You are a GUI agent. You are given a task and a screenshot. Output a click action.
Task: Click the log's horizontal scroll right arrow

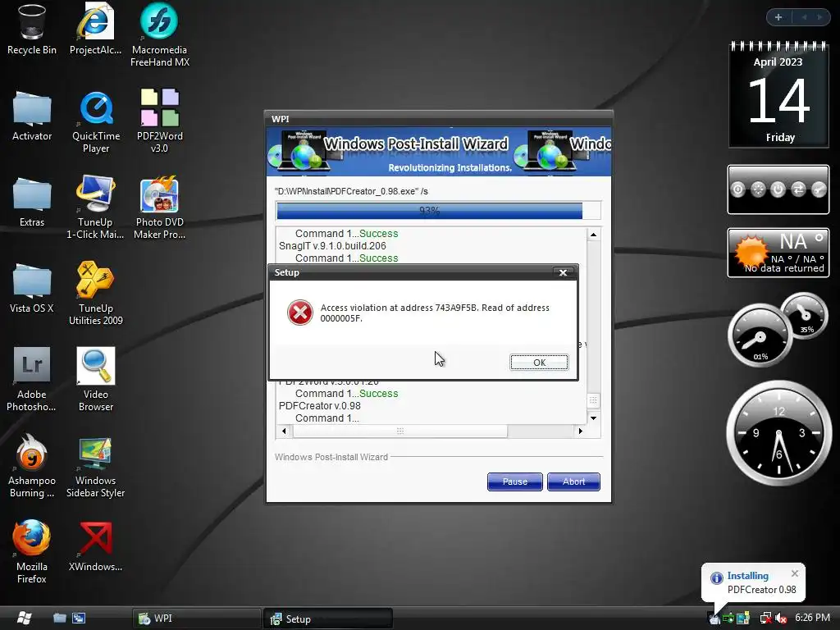[581, 431]
